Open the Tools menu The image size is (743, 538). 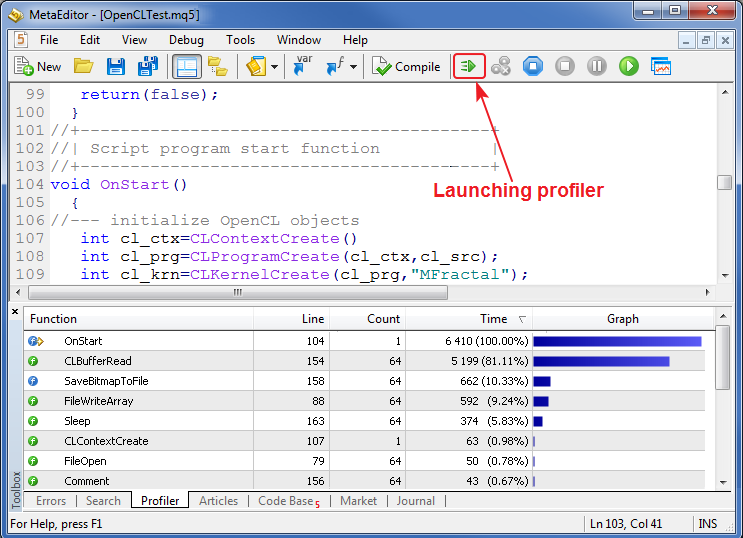pos(240,40)
